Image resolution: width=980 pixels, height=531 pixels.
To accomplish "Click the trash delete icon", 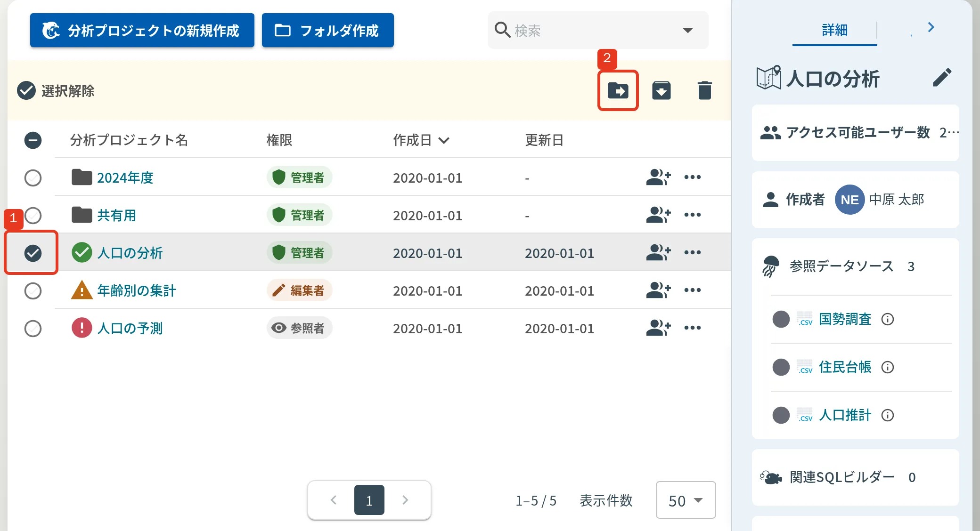I will coord(704,90).
